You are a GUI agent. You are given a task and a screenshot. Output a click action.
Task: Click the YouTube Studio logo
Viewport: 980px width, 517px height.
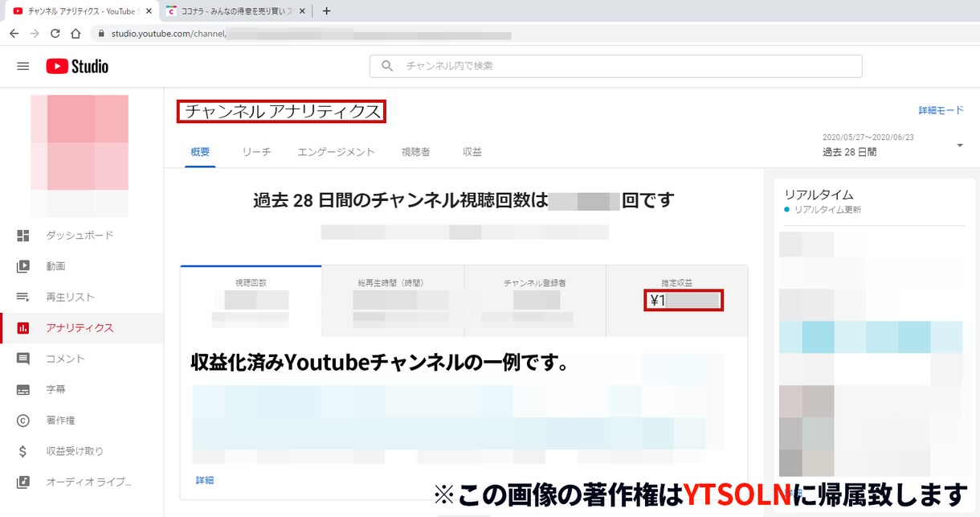77,66
